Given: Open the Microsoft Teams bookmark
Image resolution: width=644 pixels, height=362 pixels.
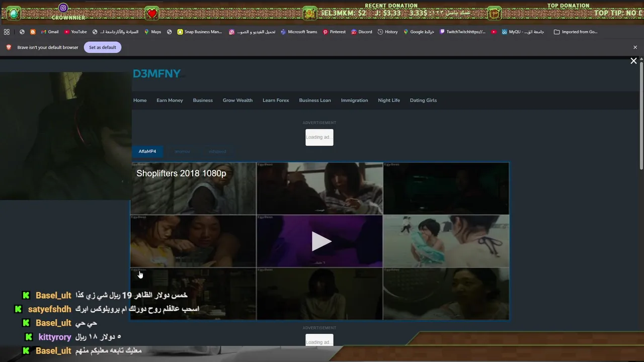Looking at the screenshot, I should pos(299,32).
